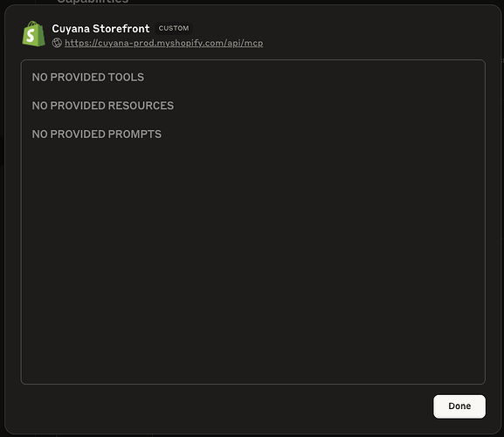Click the word Storefront in the title
This screenshot has width=504, height=437.
click(121, 29)
